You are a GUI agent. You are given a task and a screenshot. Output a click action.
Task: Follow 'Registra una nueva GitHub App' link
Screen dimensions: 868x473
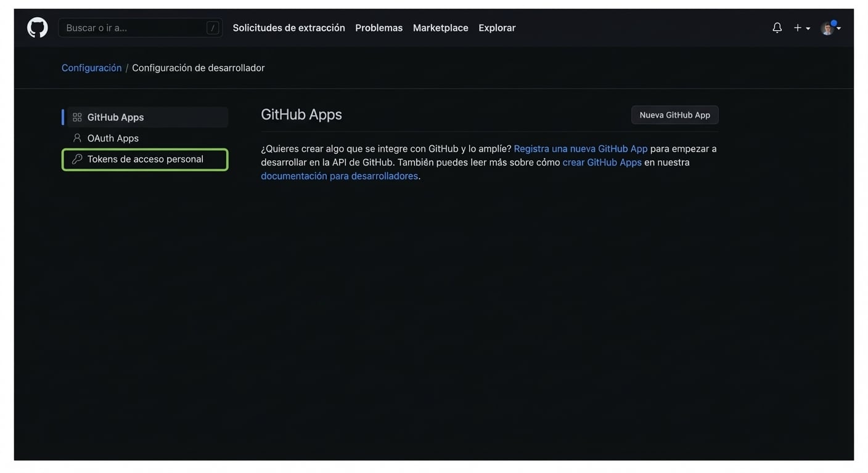tap(581, 148)
